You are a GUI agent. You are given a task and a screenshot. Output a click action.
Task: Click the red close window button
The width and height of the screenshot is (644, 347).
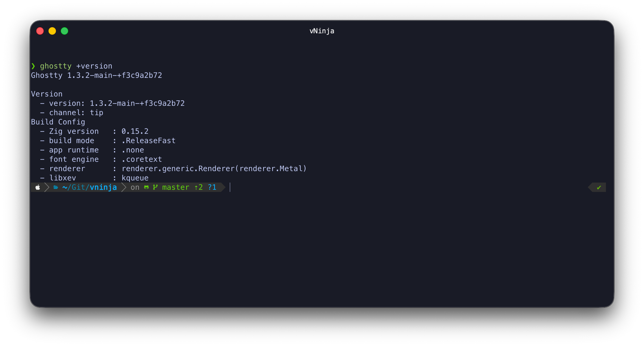coord(40,31)
